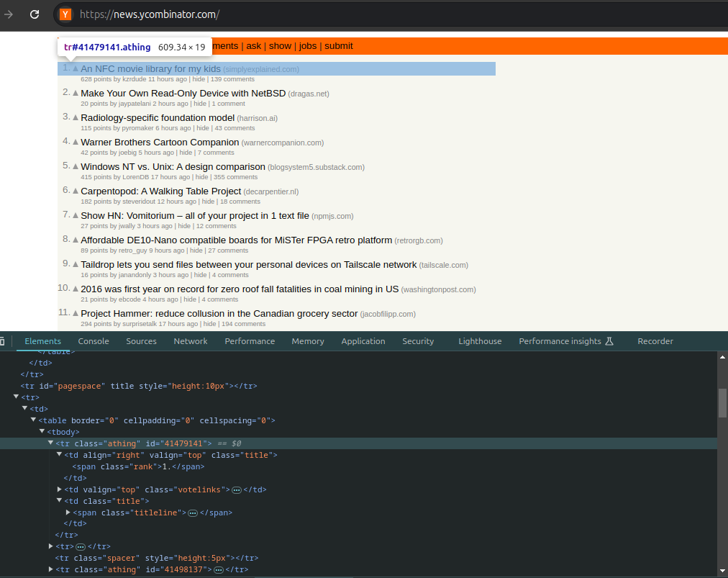728x578 pixels.
Task: Open the Application tab
Action: coord(363,341)
